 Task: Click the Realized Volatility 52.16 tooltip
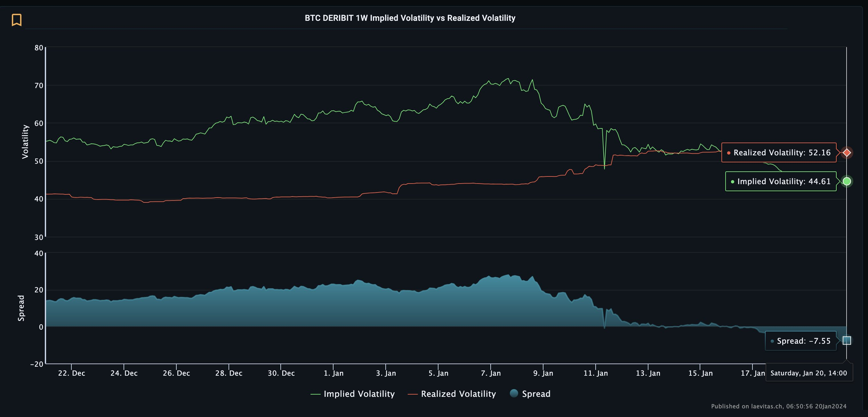[x=778, y=153]
